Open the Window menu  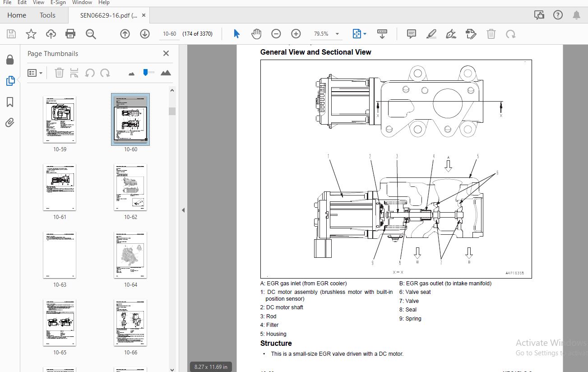[x=82, y=2]
